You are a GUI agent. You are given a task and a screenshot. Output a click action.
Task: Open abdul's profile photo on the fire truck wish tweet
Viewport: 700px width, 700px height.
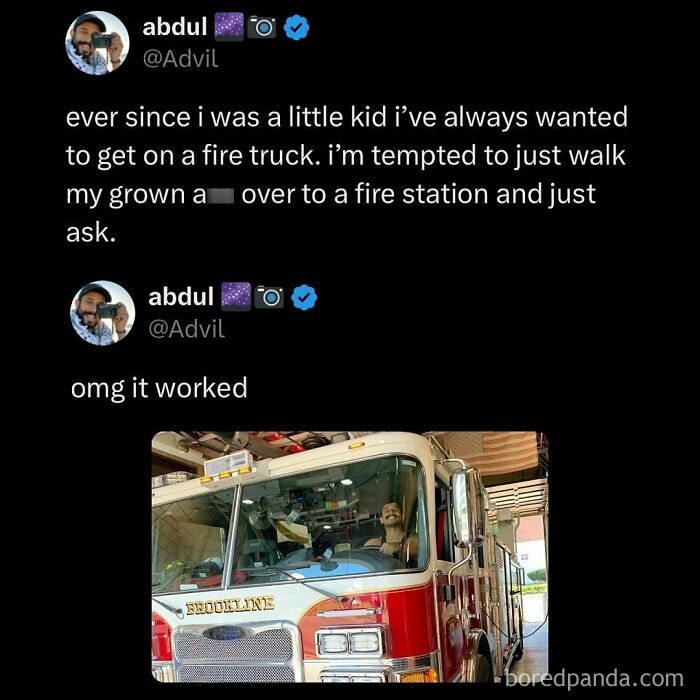[97, 43]
